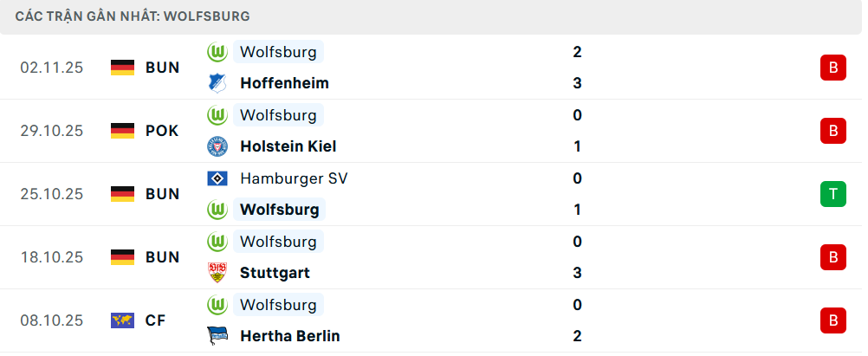Open the Stuttgart team link
868x356 pixels.
pyautogui.click(x=275, y=273)
